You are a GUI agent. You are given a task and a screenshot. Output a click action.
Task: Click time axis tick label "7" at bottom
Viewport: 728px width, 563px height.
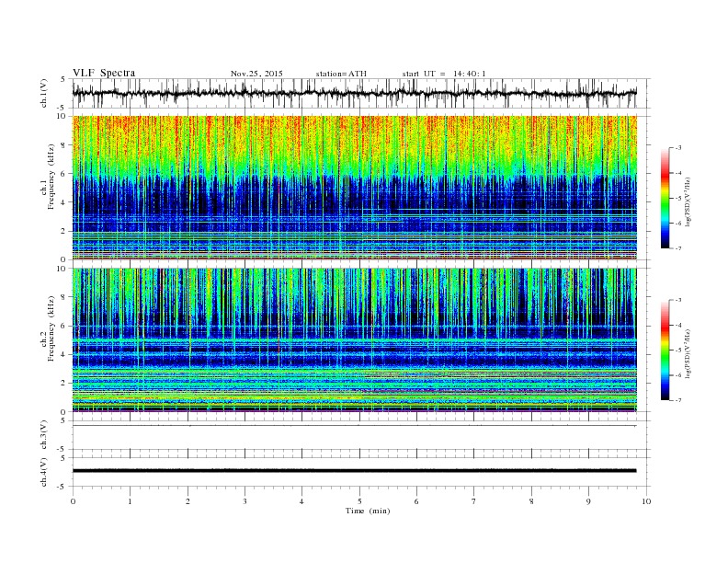tap(474, 501)
